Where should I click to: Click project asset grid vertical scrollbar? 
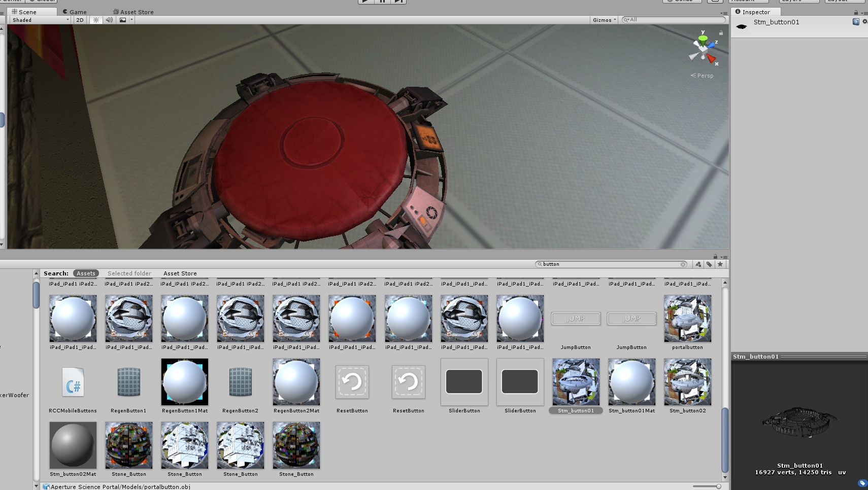click(725, 439)
